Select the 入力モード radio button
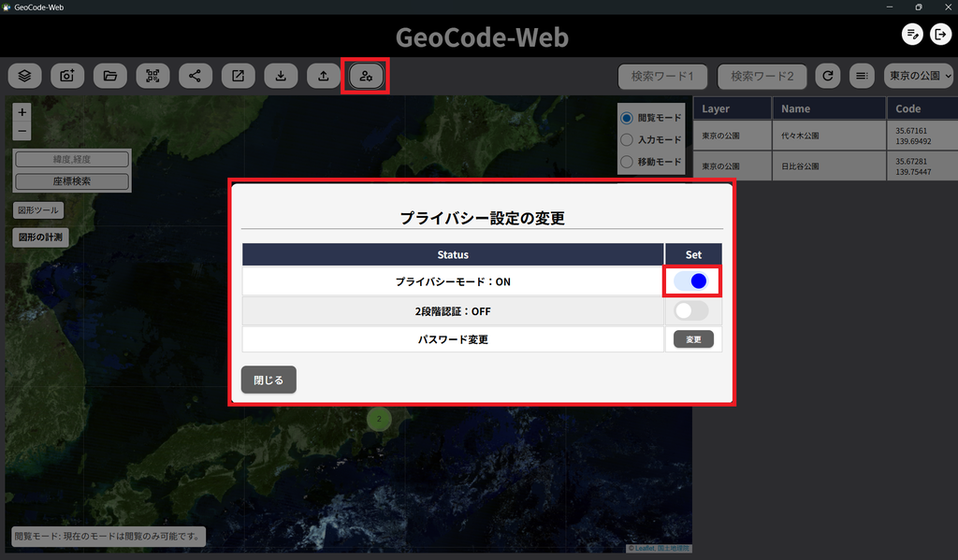 (626, 140)
